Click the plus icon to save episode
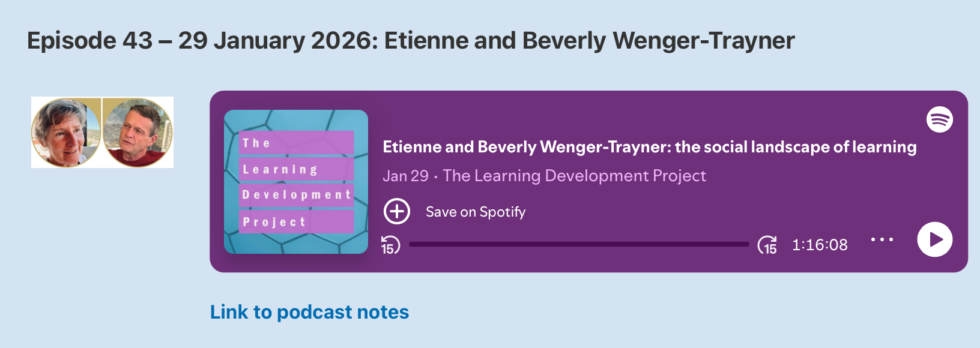The image size is (980, 348). 397,211
